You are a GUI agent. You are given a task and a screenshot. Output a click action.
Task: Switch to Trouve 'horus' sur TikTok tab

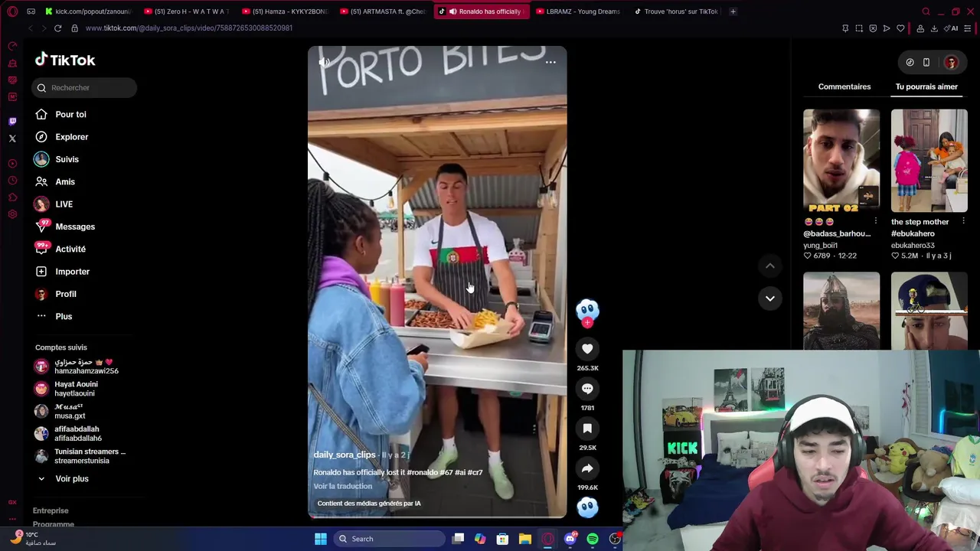[676, 11]
